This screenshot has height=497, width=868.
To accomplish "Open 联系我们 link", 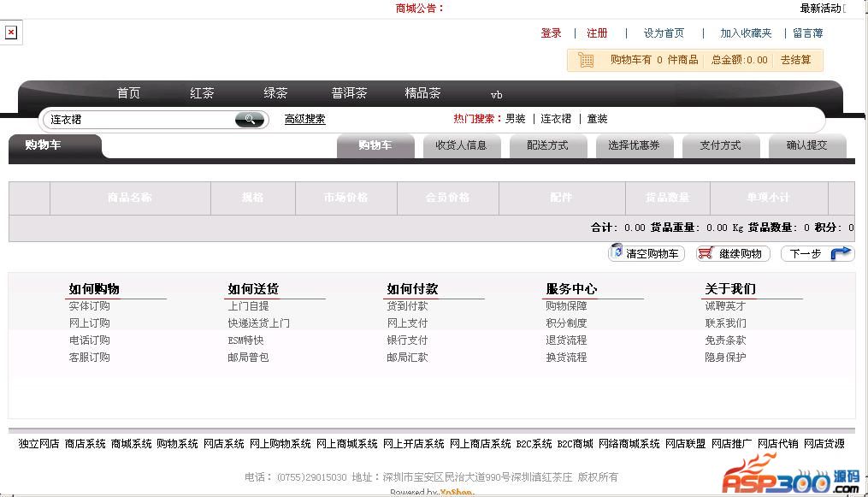I will [x=725, y=323].
